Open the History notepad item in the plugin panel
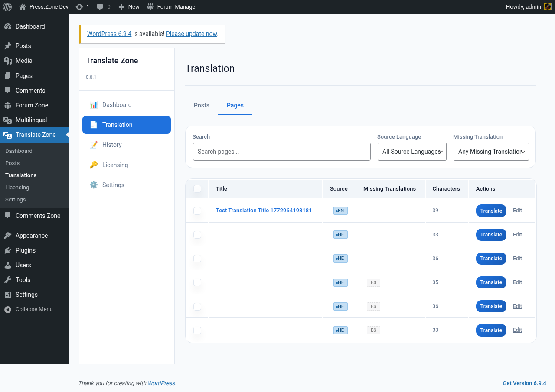Image resolution: width=555 pixels, height=392 pixels. click(127, 145)
